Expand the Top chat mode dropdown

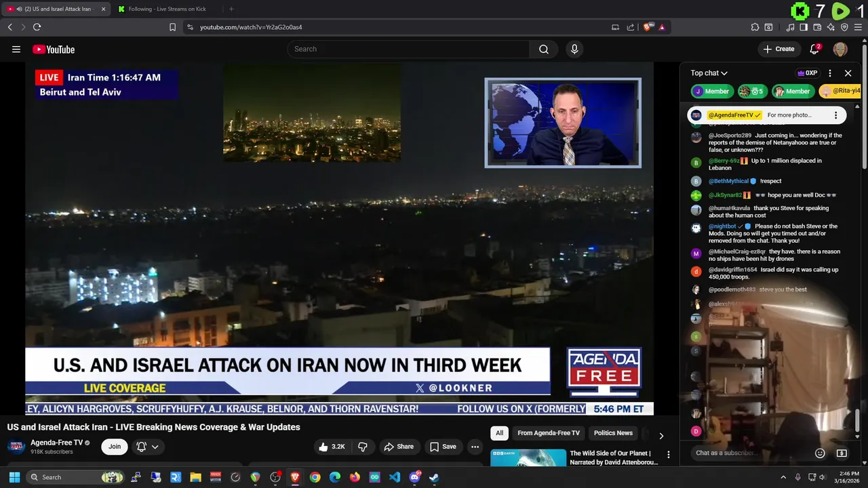tap(709, 73)
